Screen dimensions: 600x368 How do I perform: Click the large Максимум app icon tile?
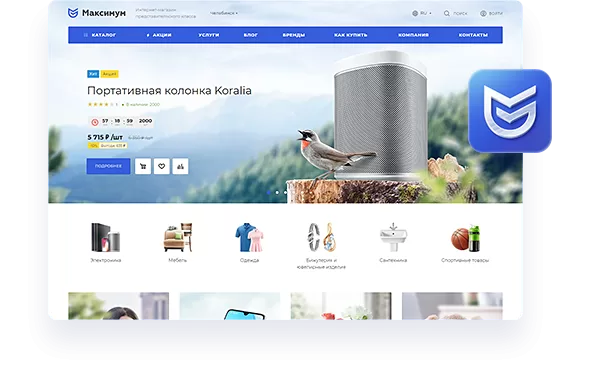pyautogui.click(x=510, y=111)
